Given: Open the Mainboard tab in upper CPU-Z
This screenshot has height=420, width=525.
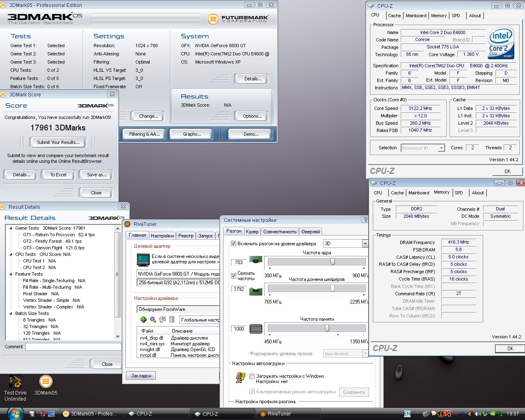Looking at the screenshot, I should click(x=416, y=16).
